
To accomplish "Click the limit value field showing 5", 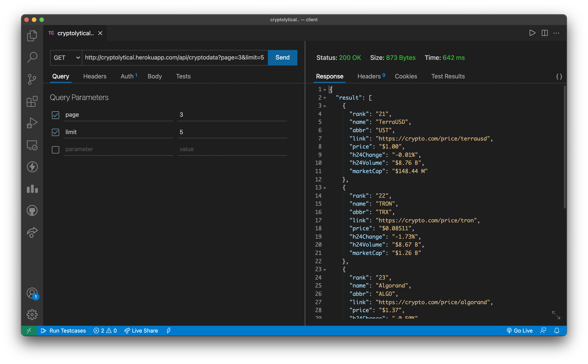I will coord(232,132).
